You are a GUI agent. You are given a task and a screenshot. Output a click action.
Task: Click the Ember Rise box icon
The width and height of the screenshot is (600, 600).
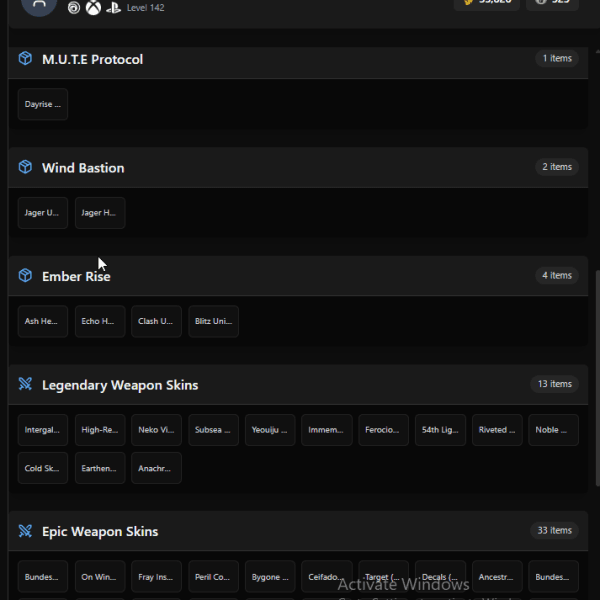coord(25,276)
